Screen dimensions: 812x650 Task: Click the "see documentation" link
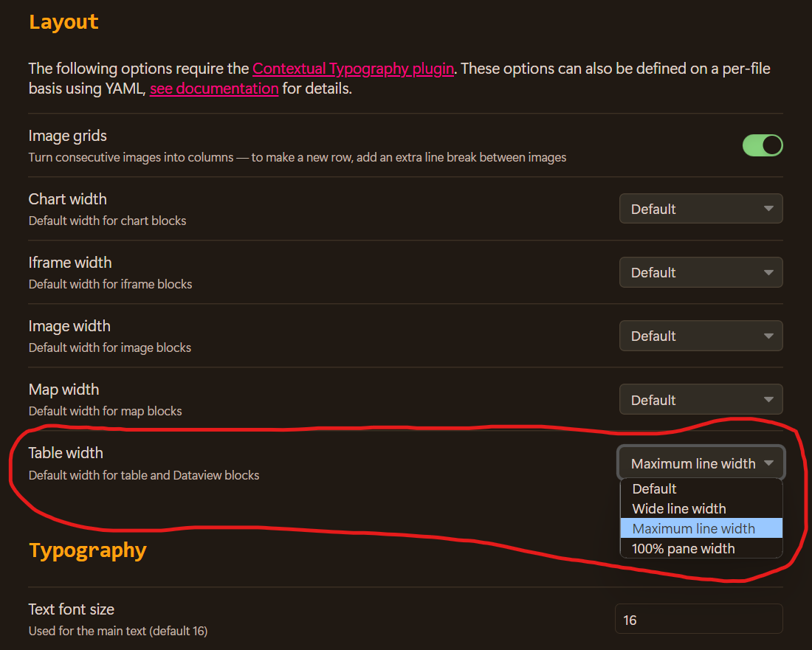(213, 88)
